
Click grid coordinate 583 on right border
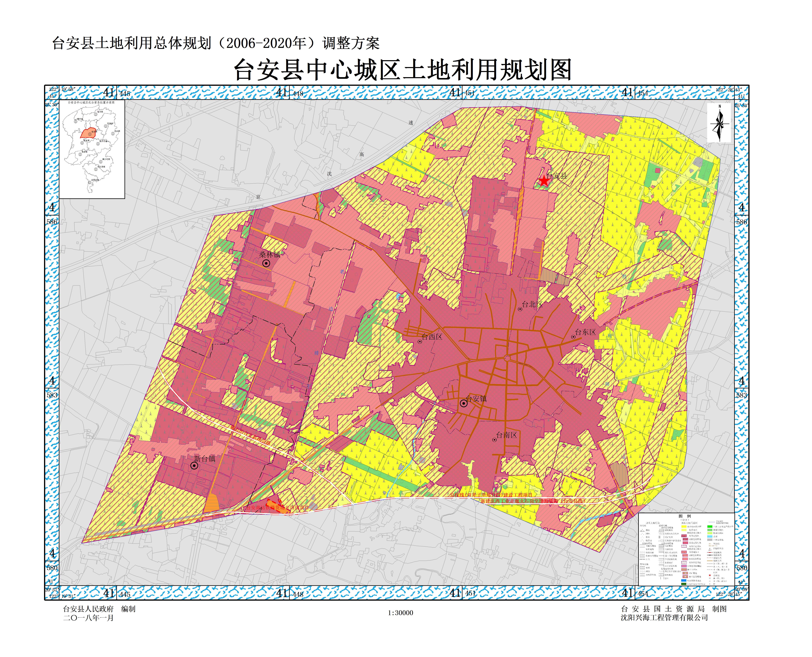pos(742,395)
